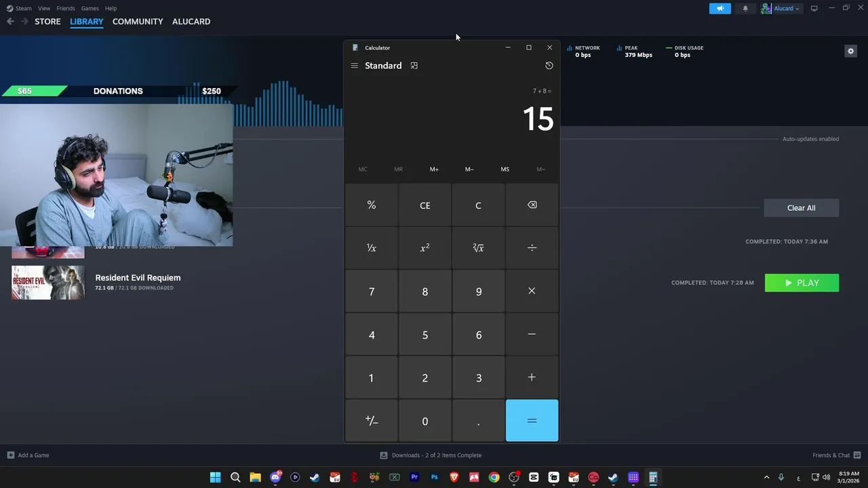
Task: Open Brave browser from taskbar
Action: click(454, 477)
